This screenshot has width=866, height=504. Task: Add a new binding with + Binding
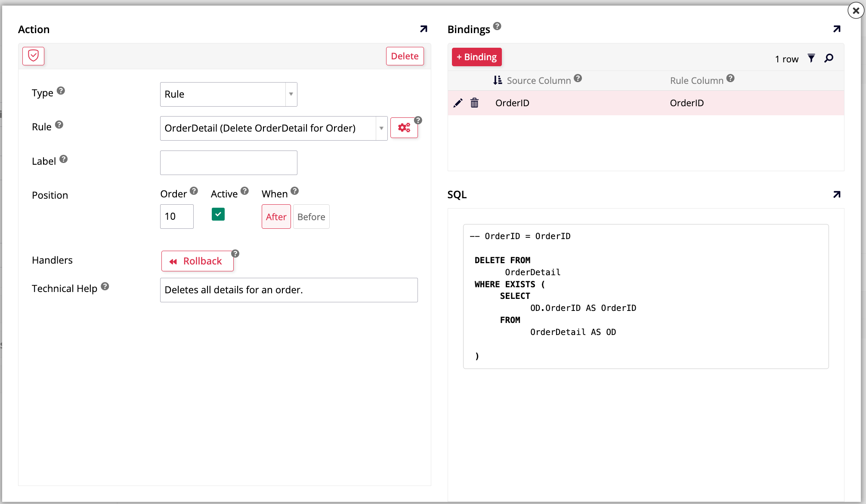coord(476,57)
